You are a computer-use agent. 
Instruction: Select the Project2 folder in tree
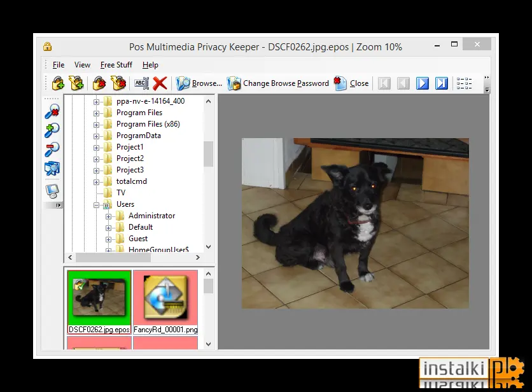[x=130, y=158]
